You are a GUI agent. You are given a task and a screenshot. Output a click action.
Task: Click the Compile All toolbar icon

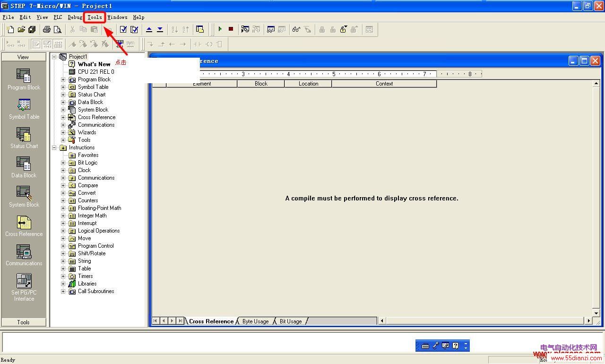click(x=134, y=29)
